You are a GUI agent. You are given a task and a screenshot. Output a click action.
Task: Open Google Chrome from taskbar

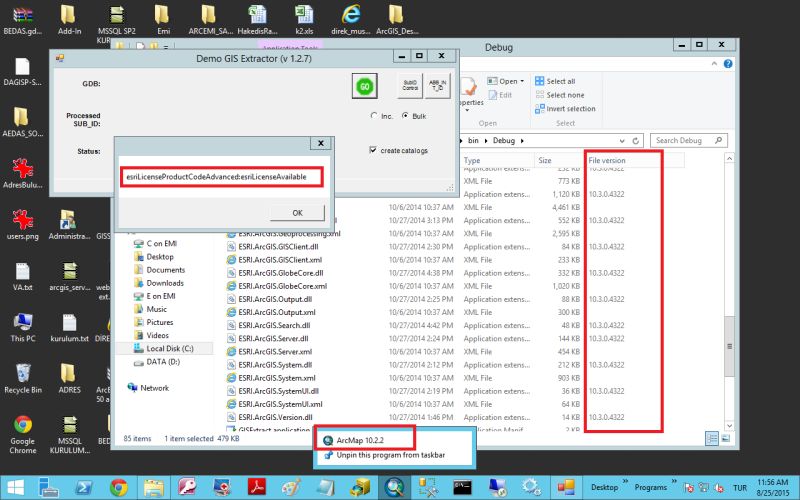[118, 488]
